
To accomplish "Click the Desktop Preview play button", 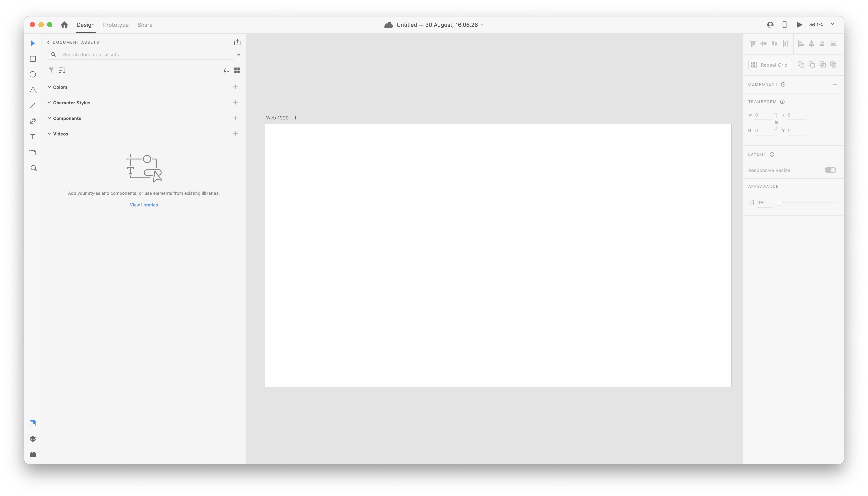I will point(800,24).
